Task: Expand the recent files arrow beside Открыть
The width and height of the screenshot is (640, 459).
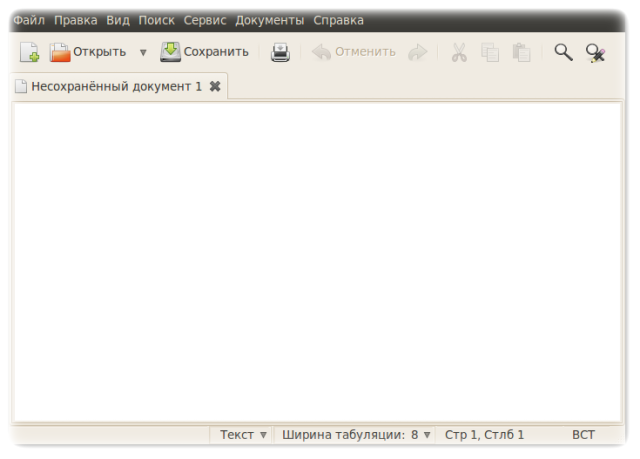Action: [x=142, y=52]
